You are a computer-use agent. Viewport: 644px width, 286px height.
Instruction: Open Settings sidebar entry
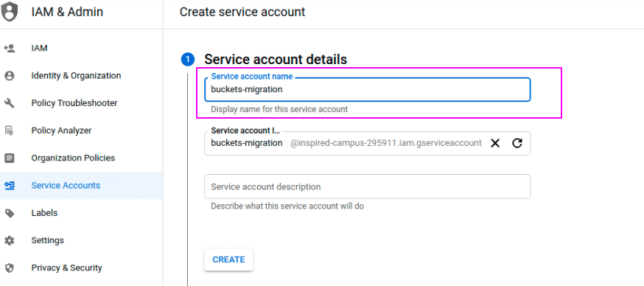[x=81, y=240]
